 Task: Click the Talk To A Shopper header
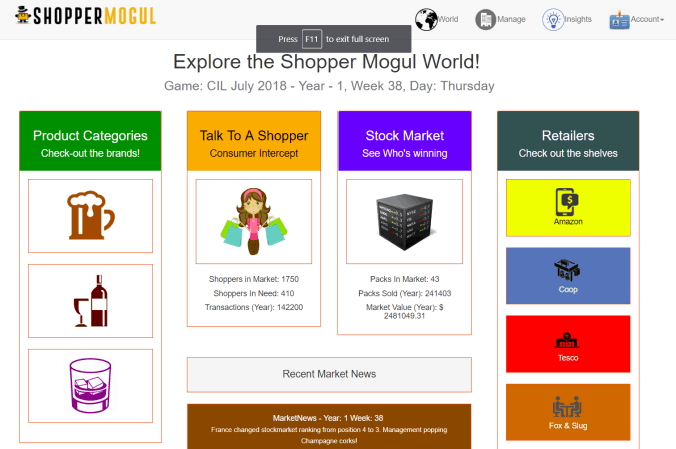coord(254,141)
